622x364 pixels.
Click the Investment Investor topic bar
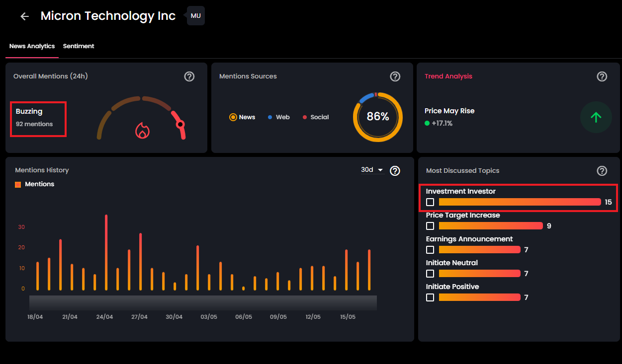[520, 202]
